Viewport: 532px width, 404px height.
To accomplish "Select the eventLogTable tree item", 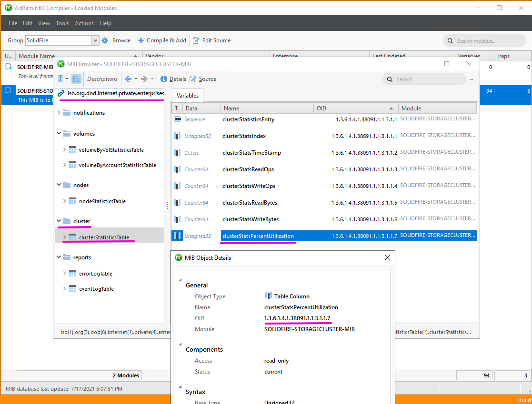I will point(96,289).
